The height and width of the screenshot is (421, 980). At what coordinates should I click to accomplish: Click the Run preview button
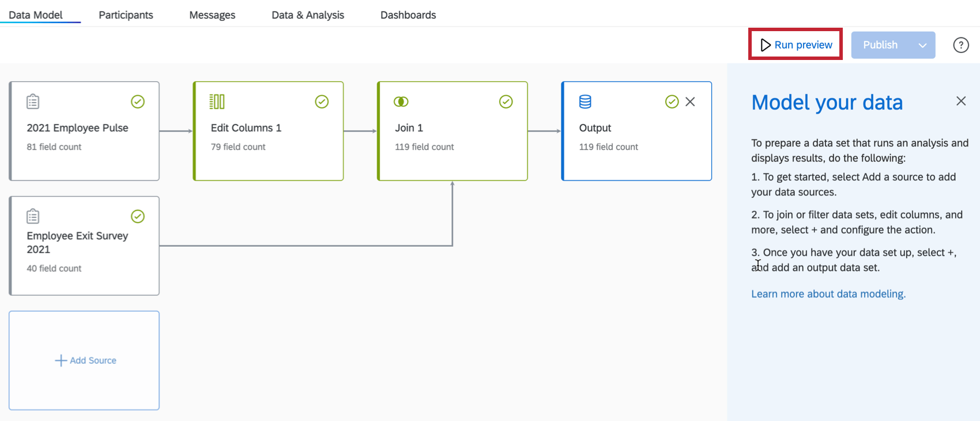796,44
